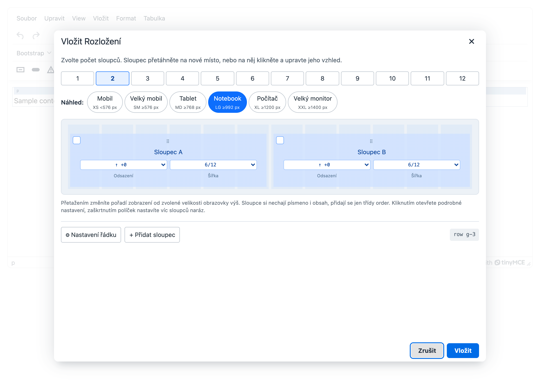Select Notebook LG preview size

pos(227,102)
